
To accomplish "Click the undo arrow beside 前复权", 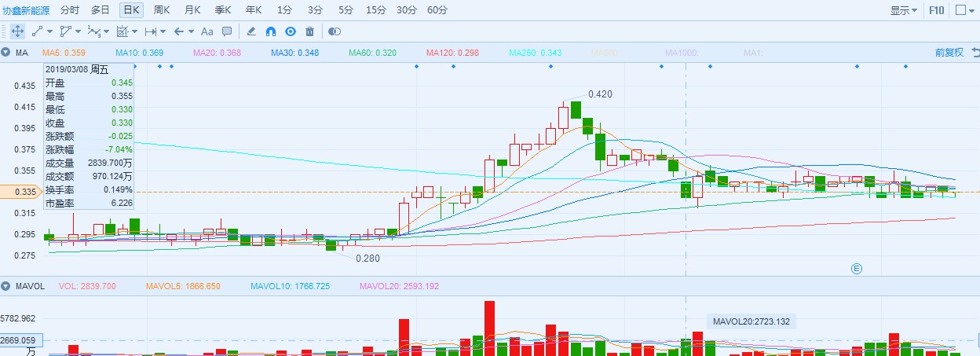I will tap(975, 53).
